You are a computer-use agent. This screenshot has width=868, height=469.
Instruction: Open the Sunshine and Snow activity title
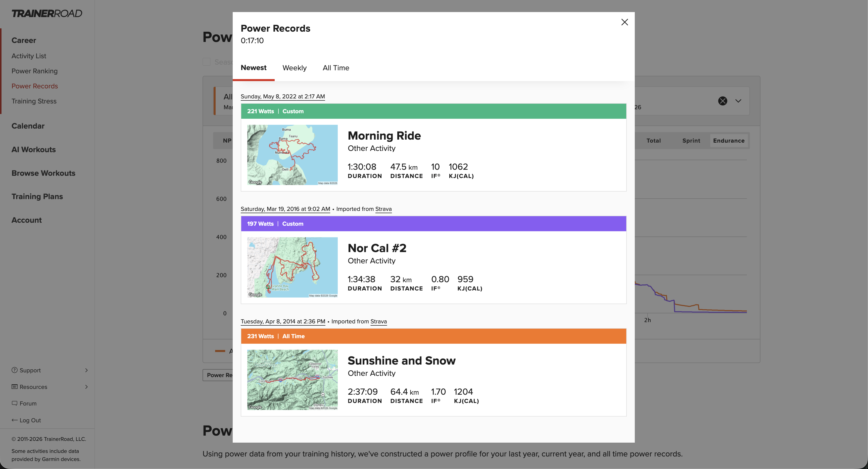click(x=402, y=361)
